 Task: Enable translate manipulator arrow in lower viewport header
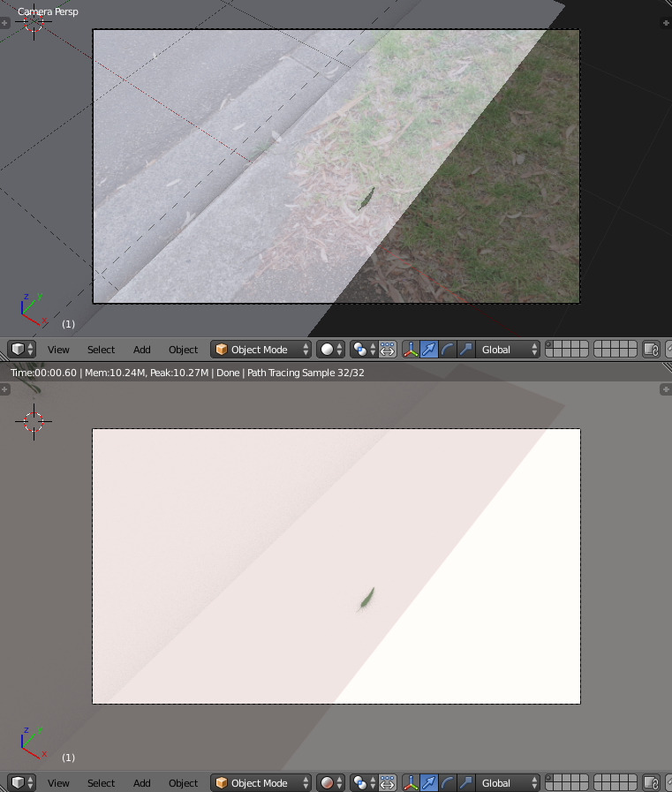tap(429, 783)
